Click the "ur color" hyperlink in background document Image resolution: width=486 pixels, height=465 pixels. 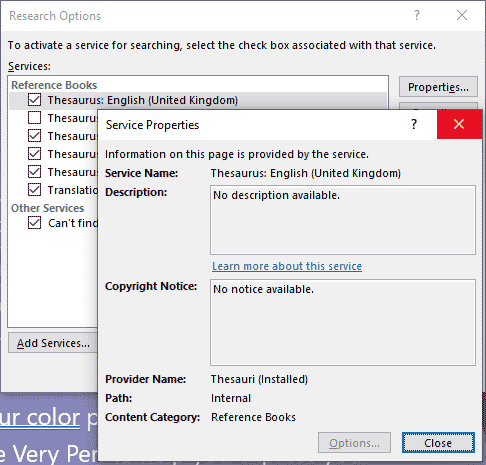(40, 417)
